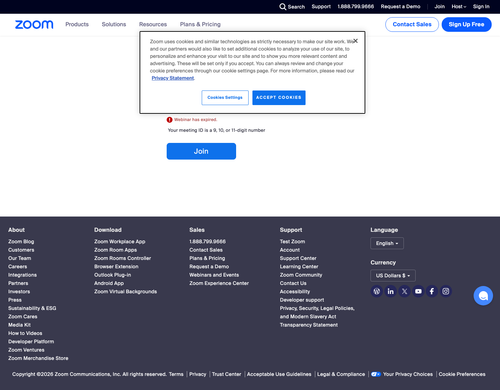Screen dimensions: 500x390
Task: Open Careers footer link
Action: pos(18,267)
